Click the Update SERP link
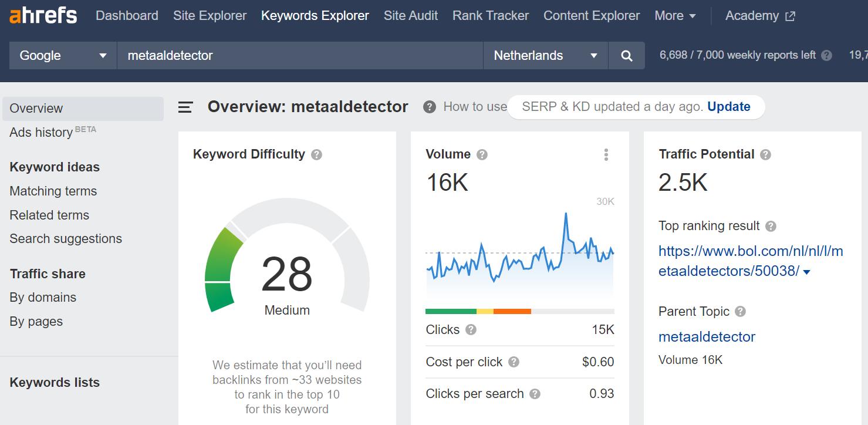The height and width of the screenshot is (425, 868). pos(729,107)
